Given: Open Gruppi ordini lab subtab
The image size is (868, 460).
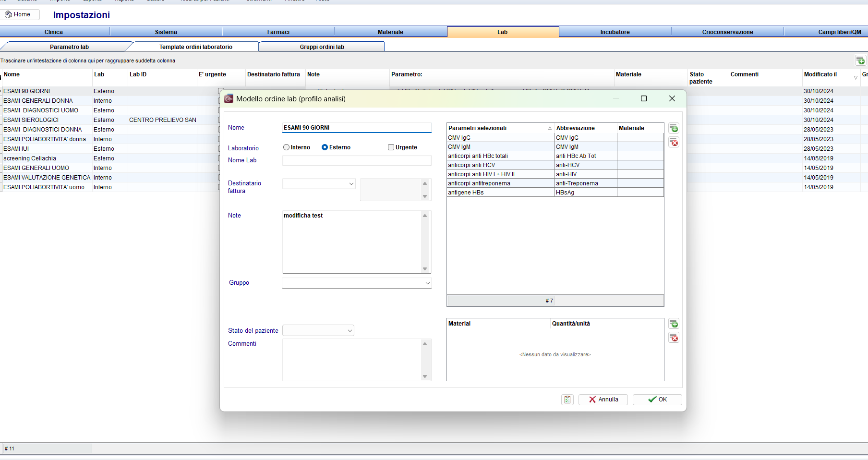Looking at the screenshot, I should (x=322, y=47).
